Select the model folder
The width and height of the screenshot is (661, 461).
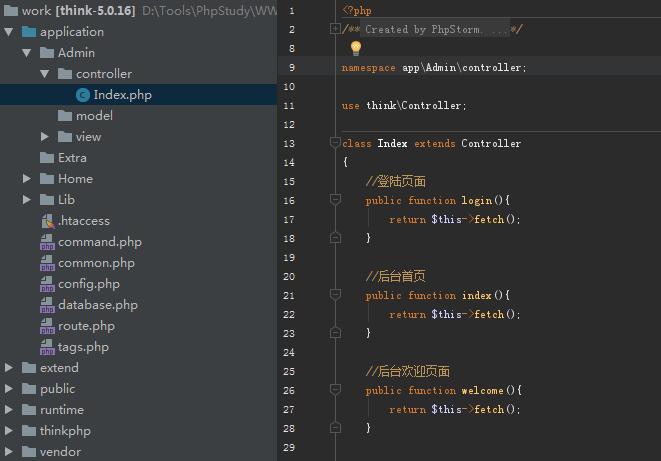tap(94, 116)
